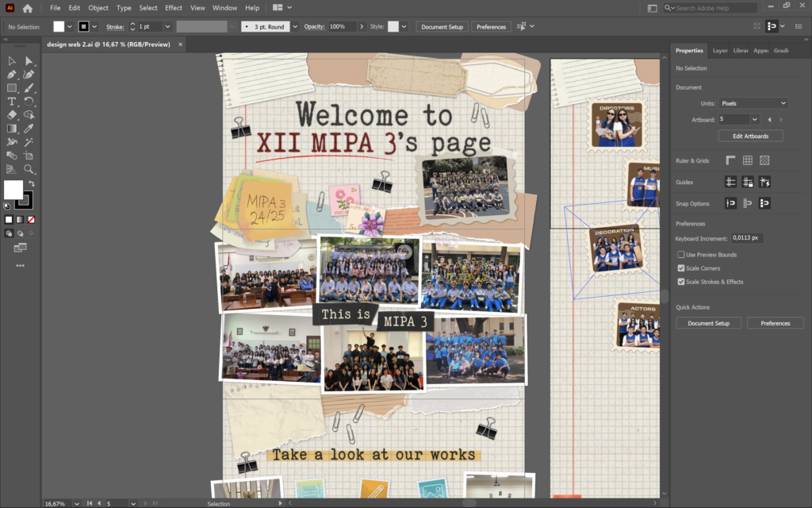Go to previous artboard in Properties panel
This screenshot has height=508, width=812.
click(769, 119)
